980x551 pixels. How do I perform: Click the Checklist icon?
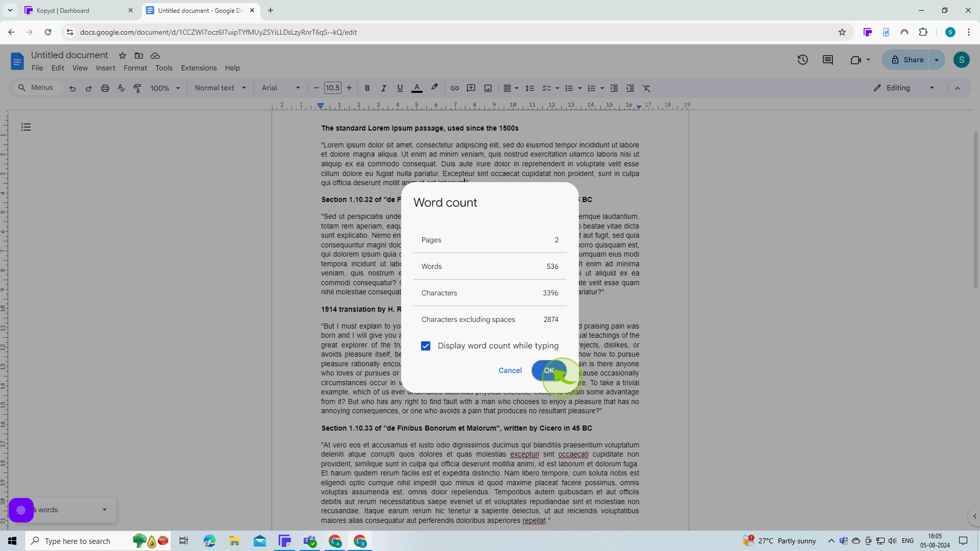[x=546, y=88]
